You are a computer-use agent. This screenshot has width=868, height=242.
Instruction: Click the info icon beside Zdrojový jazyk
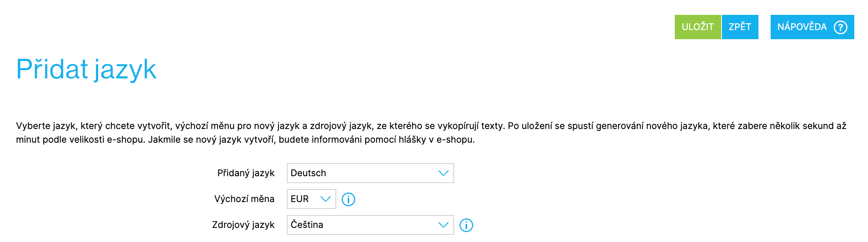pos(466,225)
